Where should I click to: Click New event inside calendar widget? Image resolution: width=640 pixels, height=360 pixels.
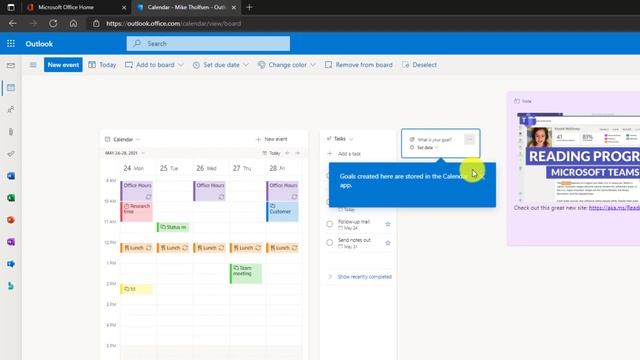coord(271,139)
